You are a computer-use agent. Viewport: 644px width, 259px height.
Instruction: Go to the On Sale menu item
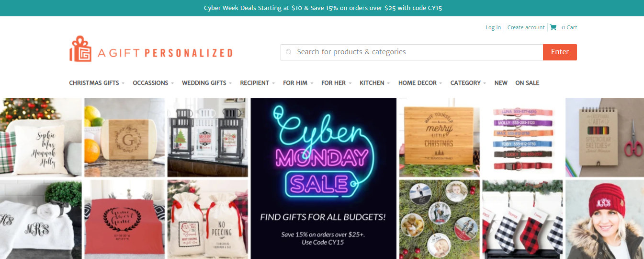527,83
